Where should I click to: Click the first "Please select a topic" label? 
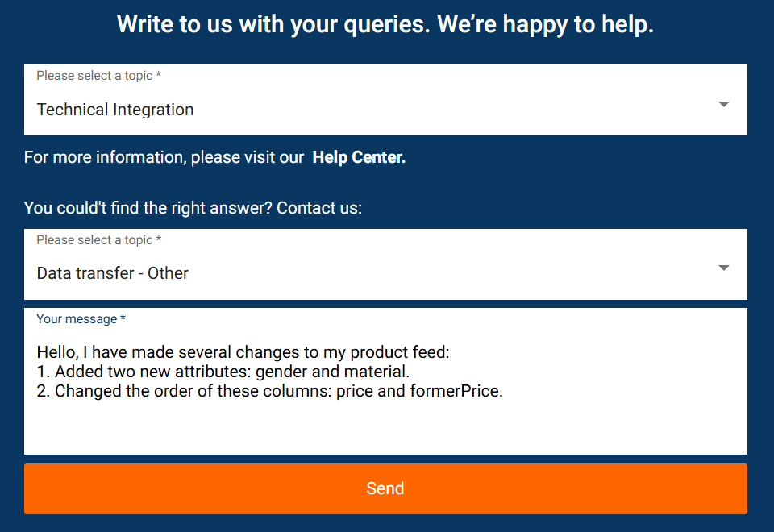click(98, 75)
